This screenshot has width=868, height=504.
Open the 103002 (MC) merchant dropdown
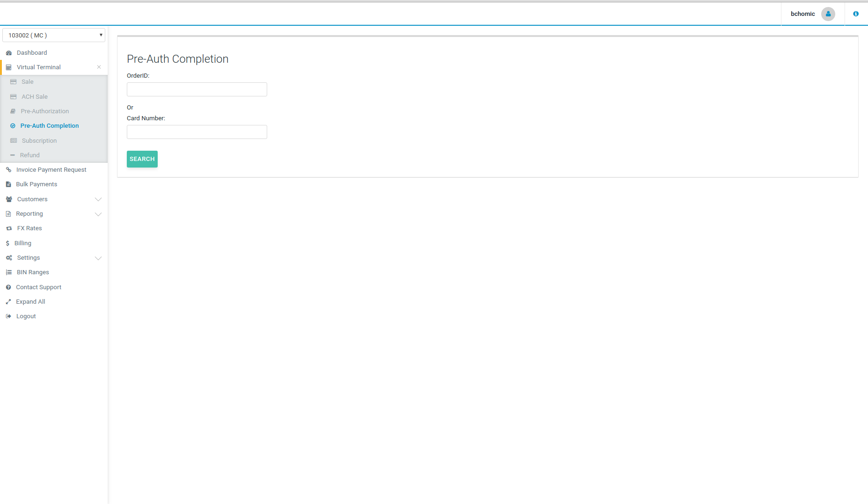(54, 35)
